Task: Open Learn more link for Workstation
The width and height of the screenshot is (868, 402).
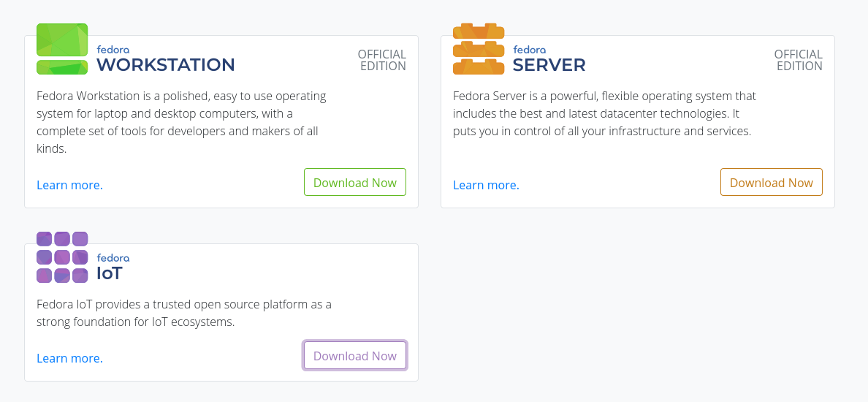Action: [69, 185]
